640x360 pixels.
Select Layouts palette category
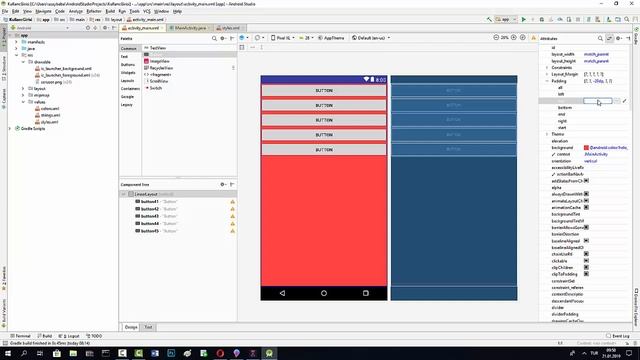[127, 81]
